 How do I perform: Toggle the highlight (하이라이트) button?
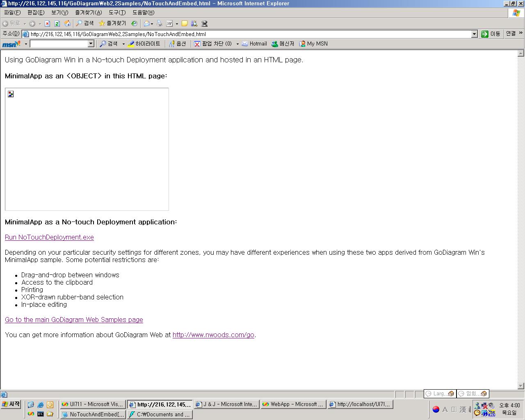pos(144,44)
